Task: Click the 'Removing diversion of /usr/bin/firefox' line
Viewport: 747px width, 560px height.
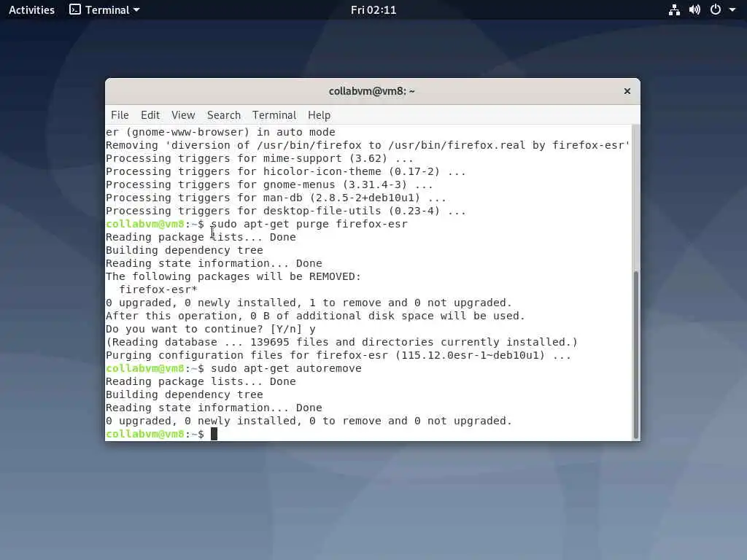Action: click(368, 145)
